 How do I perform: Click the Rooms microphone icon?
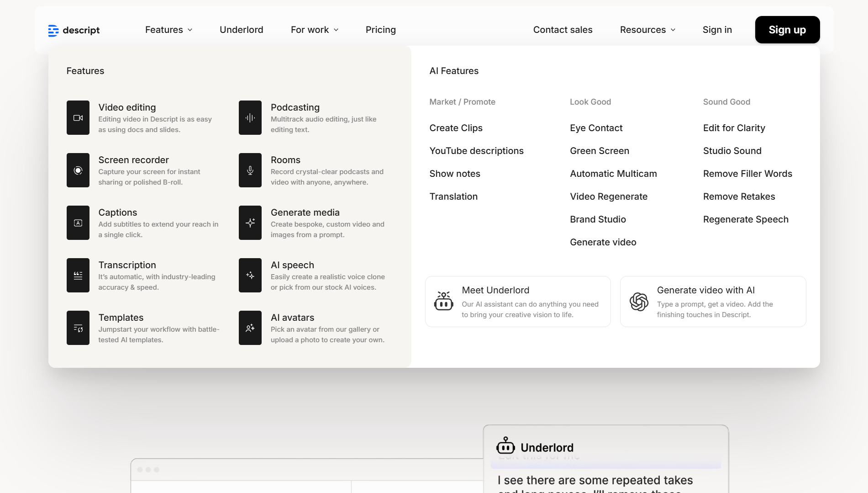click(x=250, y=170)
